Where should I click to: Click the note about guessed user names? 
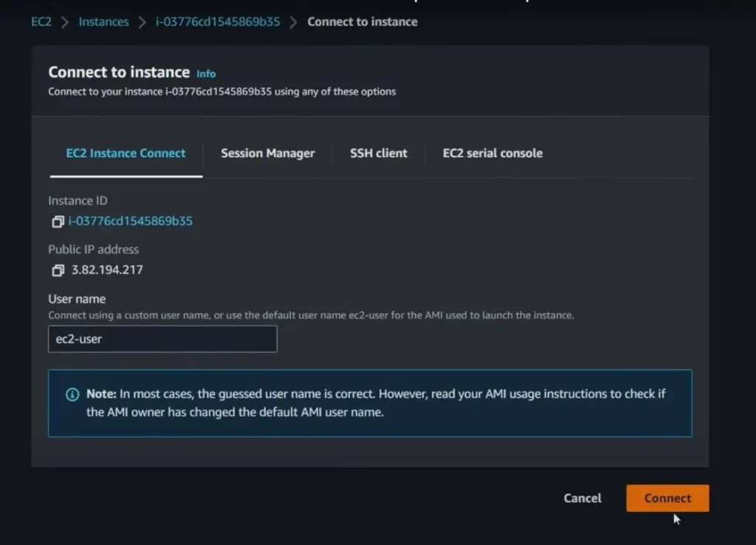[369, 402]
